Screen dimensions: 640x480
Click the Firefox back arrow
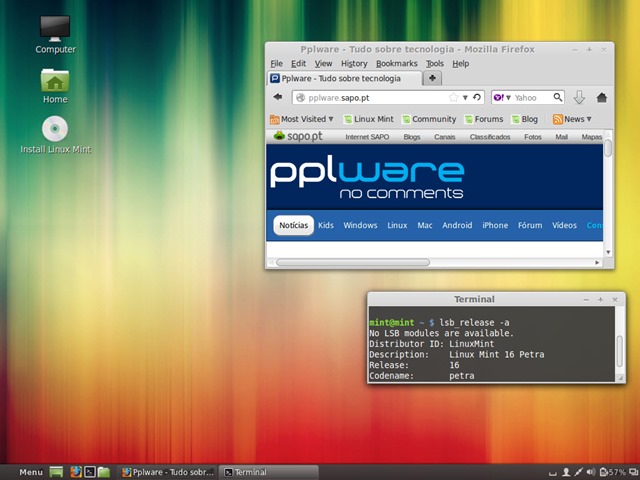pos(278,97)
